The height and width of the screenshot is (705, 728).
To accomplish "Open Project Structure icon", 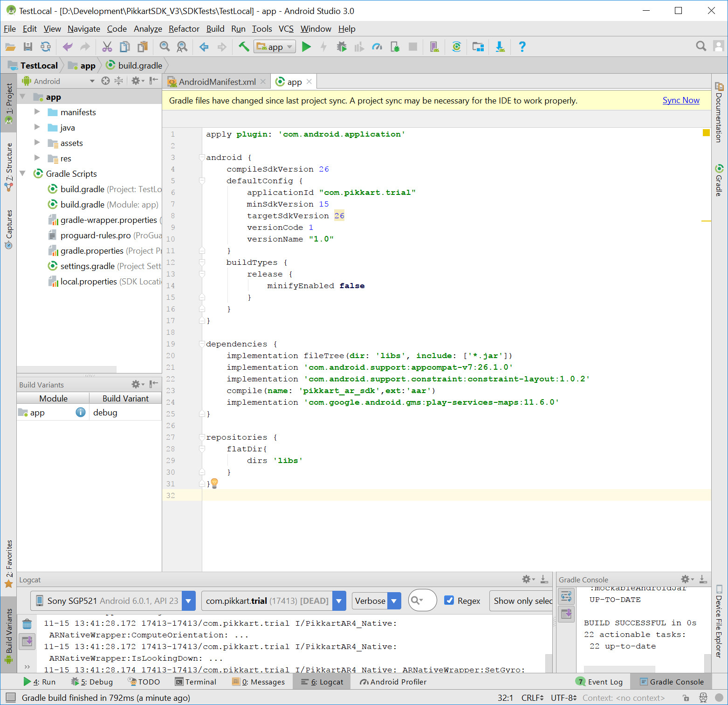I will (x=478, y=47).
